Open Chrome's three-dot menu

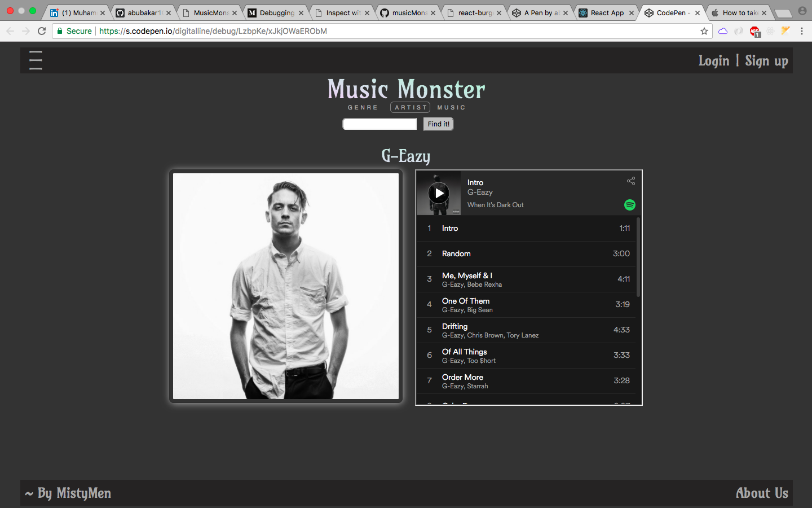(802, 31)
